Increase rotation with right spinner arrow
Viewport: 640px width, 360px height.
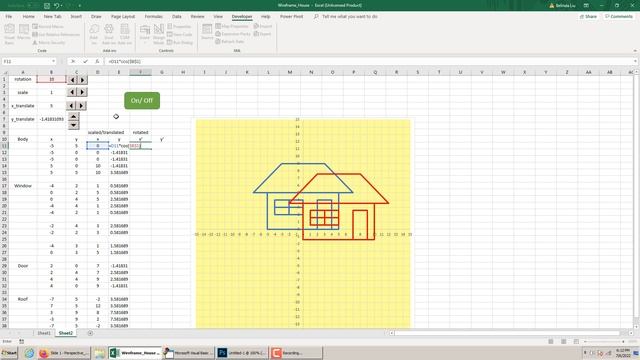pos(82,80)
